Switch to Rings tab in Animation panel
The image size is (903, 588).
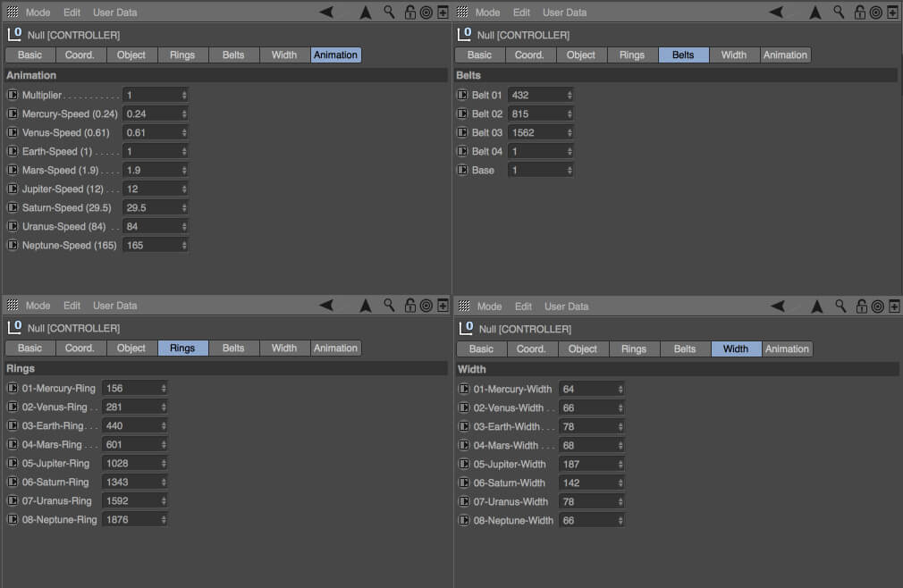point(182,55)
